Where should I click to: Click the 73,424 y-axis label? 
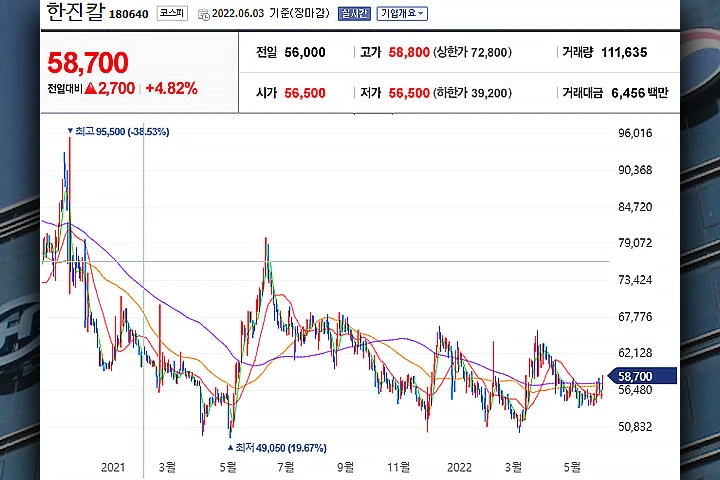[x=635, y=280]
